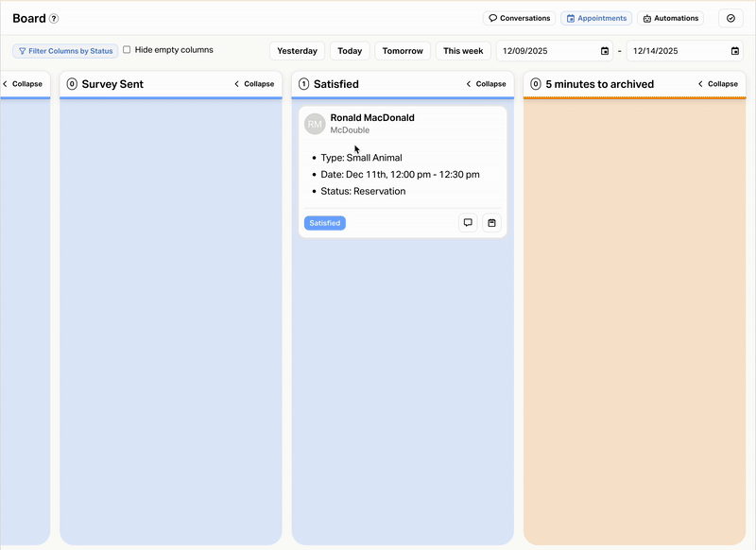Click the circled checkmark icon button
756x550 pixels.
click(x=730, y=18)
